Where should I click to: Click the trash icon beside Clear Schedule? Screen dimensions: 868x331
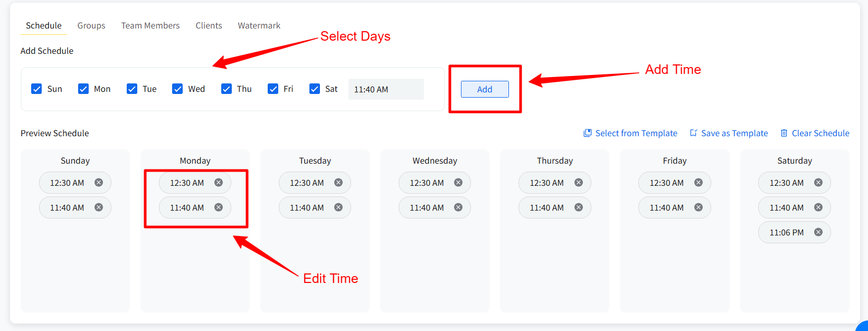[x=784, y=133]
